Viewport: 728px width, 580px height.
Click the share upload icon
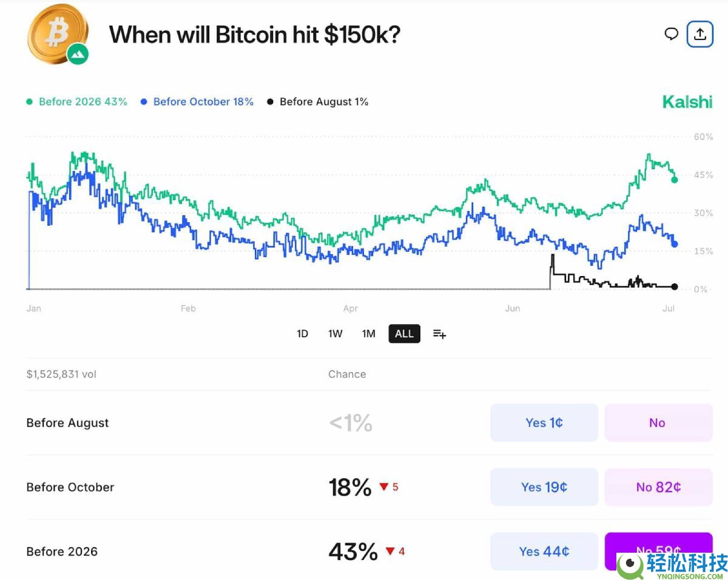point(699,34)
